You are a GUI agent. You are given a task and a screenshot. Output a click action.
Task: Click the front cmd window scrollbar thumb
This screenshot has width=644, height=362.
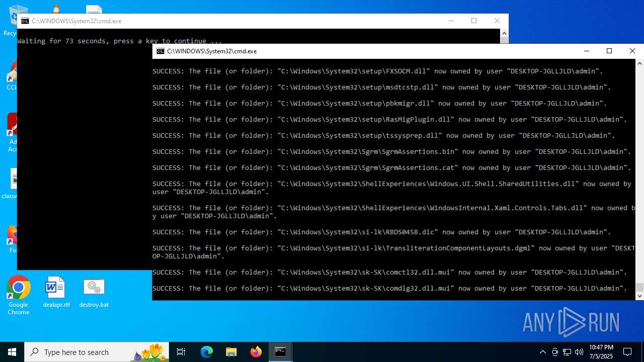[640, 287]
